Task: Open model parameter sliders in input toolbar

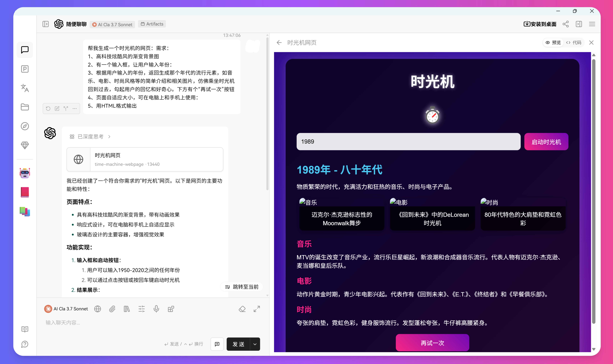Action: point(142,309)
